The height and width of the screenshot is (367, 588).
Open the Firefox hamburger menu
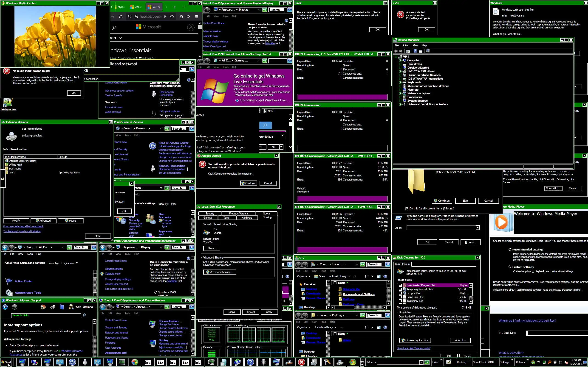tap(196, 17)
